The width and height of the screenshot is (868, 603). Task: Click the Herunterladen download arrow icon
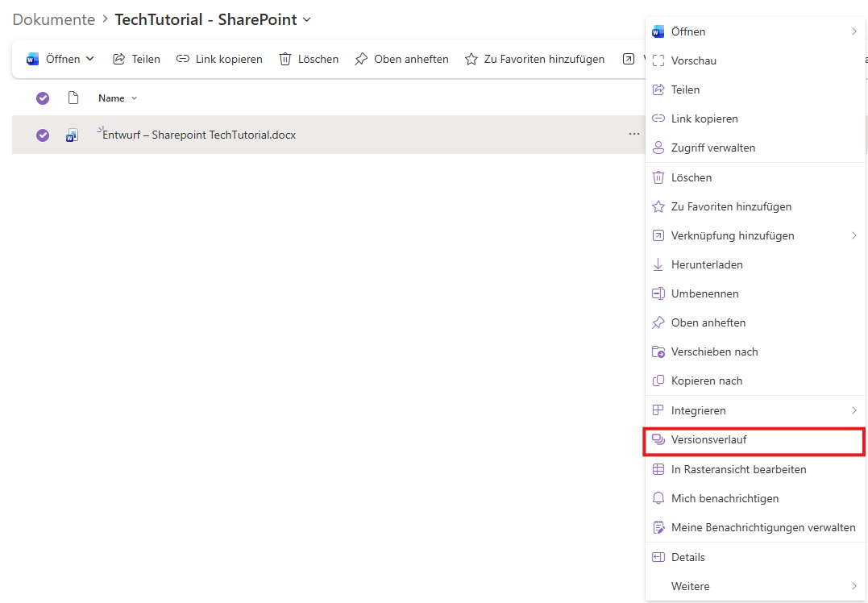click(658, 264)
